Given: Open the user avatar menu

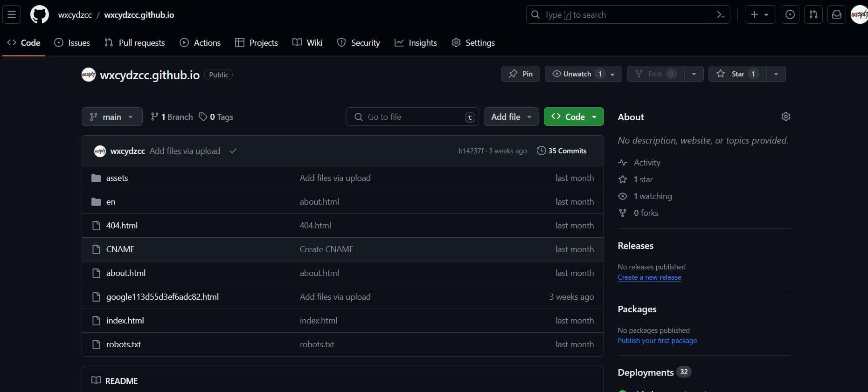Looking at the screenshot, I should 859,15.
